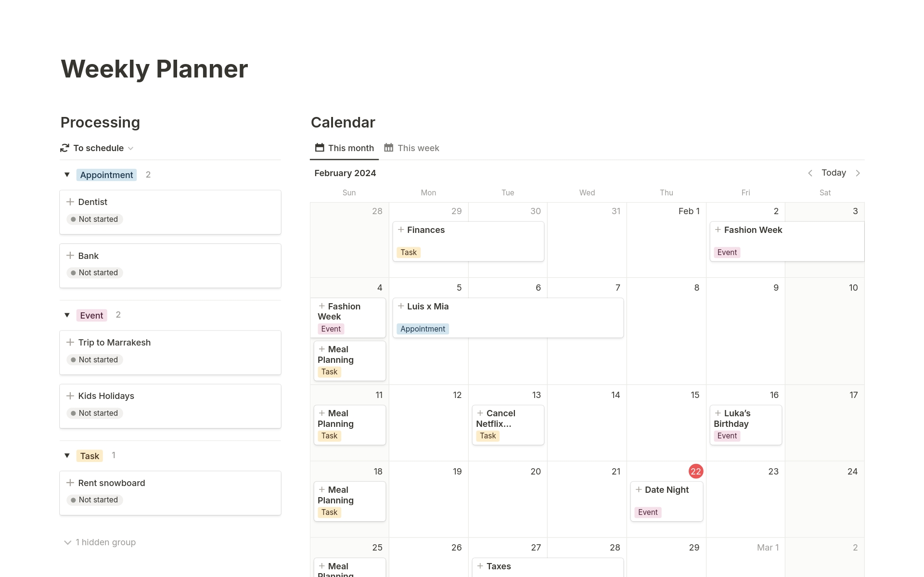Image resolution: width=924 pixels, height=577 pixels.
Task: Click the plus icon to add a Bank task
Action: (x=70, y=255)
